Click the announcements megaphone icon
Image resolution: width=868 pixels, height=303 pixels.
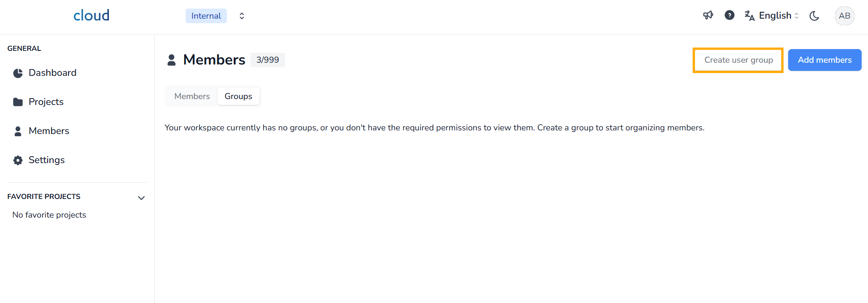coord(708,15)
